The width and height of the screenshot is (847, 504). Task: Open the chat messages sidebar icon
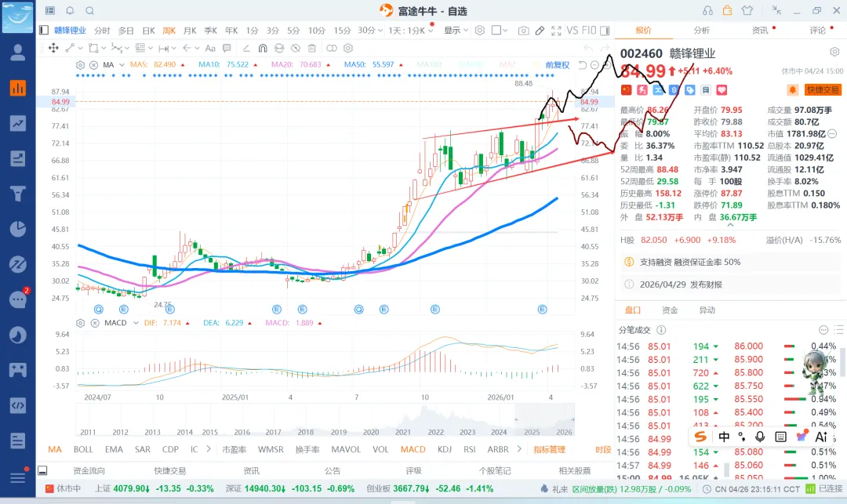coord(18,299)
